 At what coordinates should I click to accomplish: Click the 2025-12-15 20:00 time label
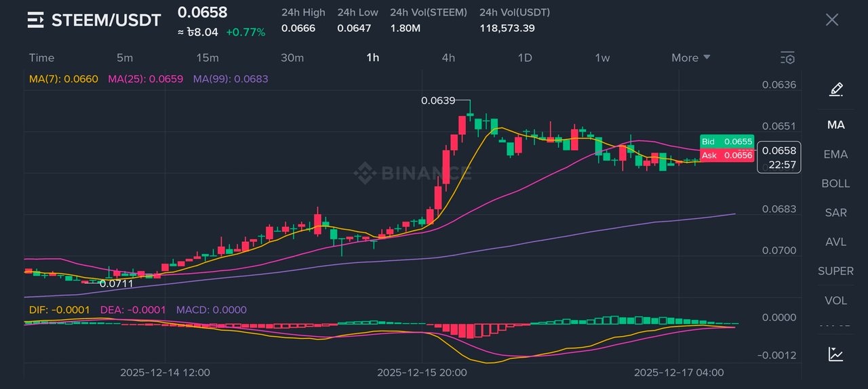pos(422,372)
